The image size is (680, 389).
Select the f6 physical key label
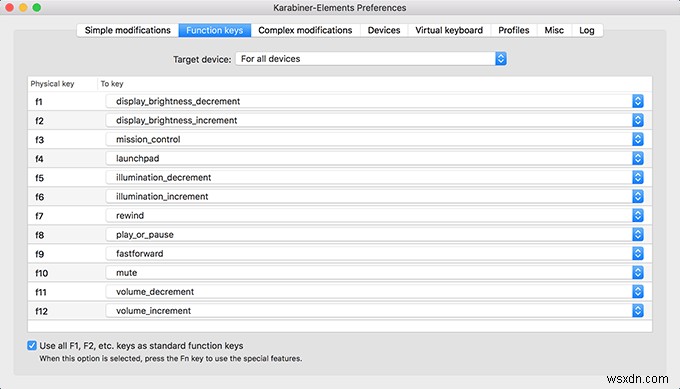(x=39, y=197)
